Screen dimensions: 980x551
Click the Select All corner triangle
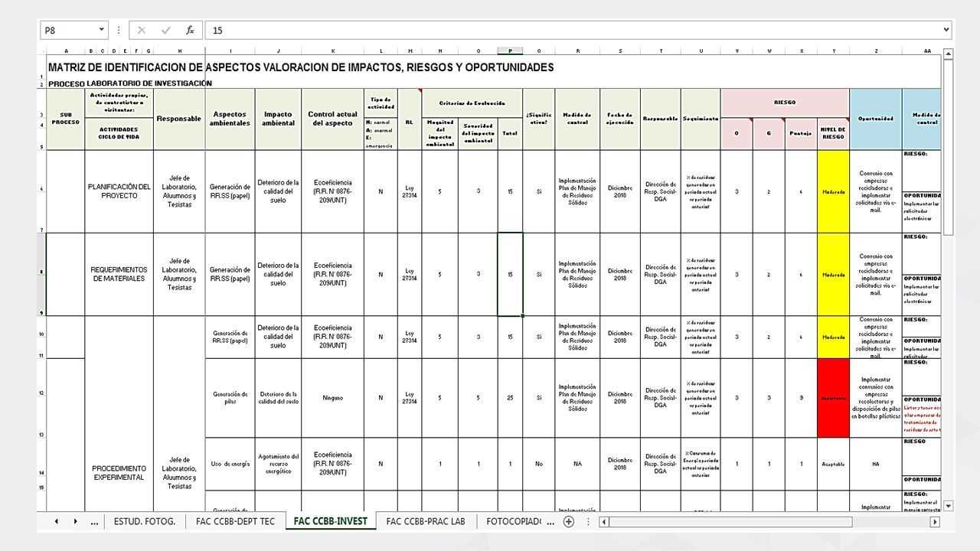(43, 51)
